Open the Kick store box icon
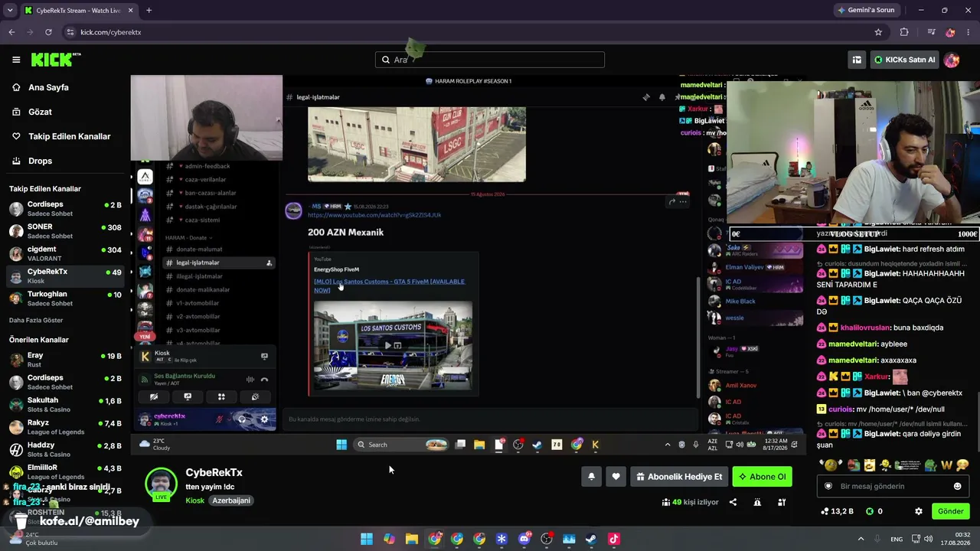The width and height of the screenshot is (980, 551). 857,60
